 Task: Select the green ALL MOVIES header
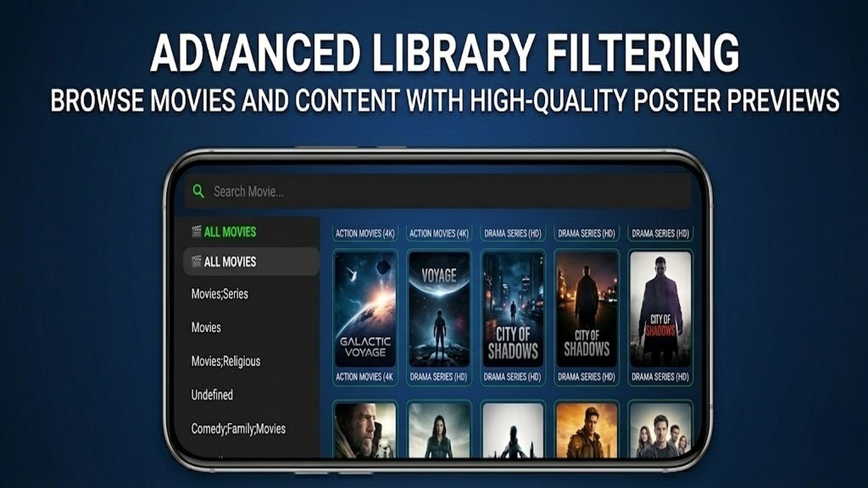point(230,232)
